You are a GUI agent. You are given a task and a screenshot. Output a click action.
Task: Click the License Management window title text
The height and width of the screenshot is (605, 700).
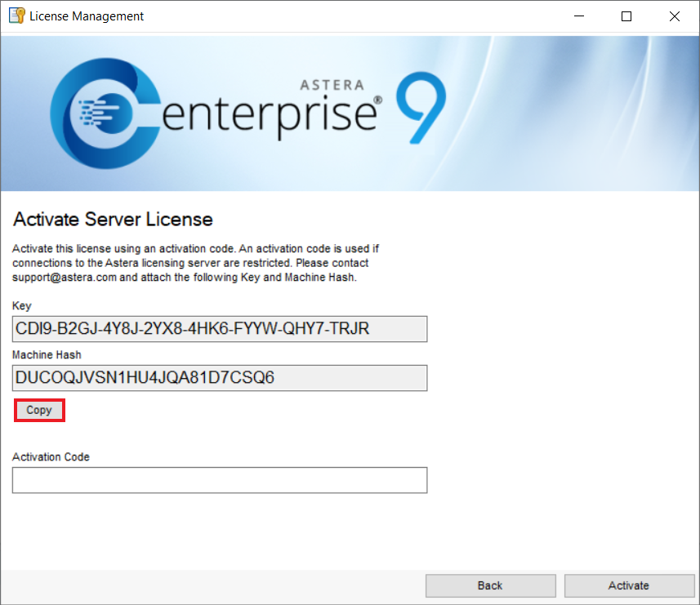(x=87, y=16)
